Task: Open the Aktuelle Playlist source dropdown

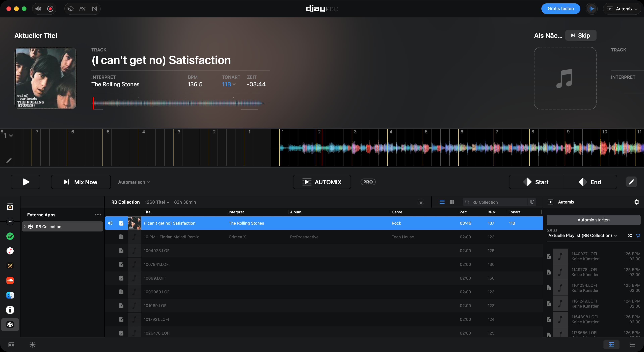Action: pos(582,235)
